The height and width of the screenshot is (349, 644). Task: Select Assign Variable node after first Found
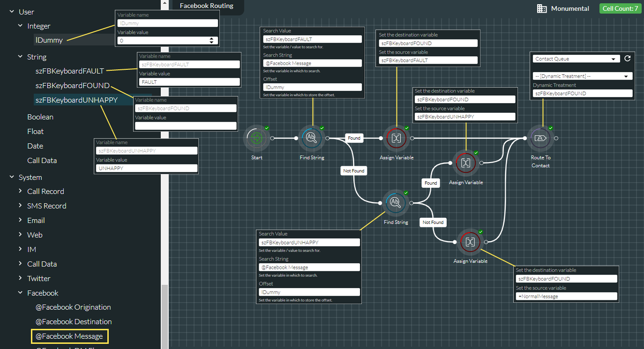tap(397, 138)
